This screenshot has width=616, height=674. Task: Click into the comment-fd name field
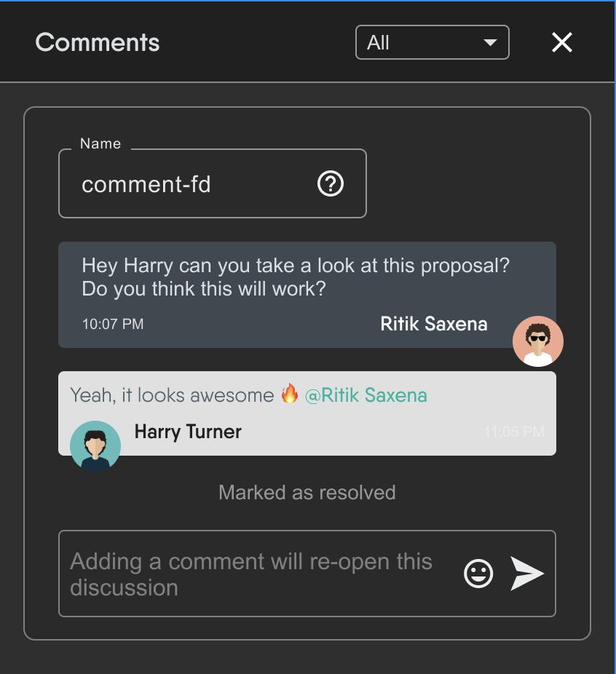click(x=189, y=184)
